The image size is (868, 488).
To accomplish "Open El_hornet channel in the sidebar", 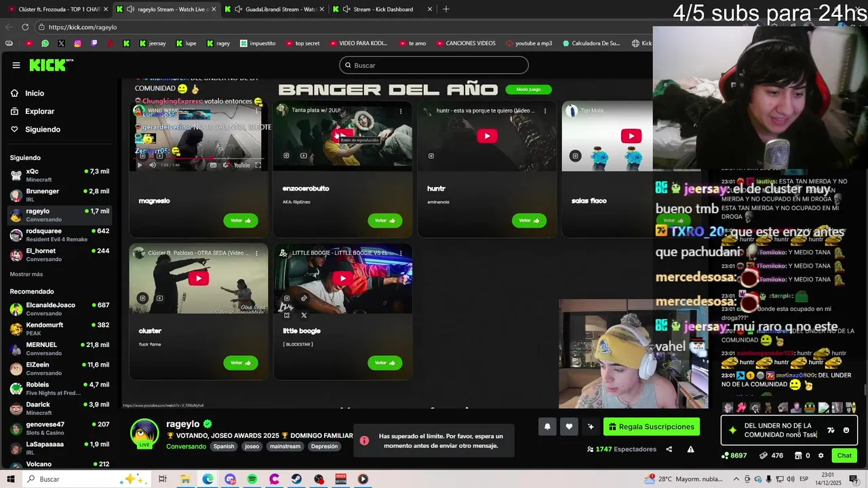I will pyautogui.click(x=60, y=254).
